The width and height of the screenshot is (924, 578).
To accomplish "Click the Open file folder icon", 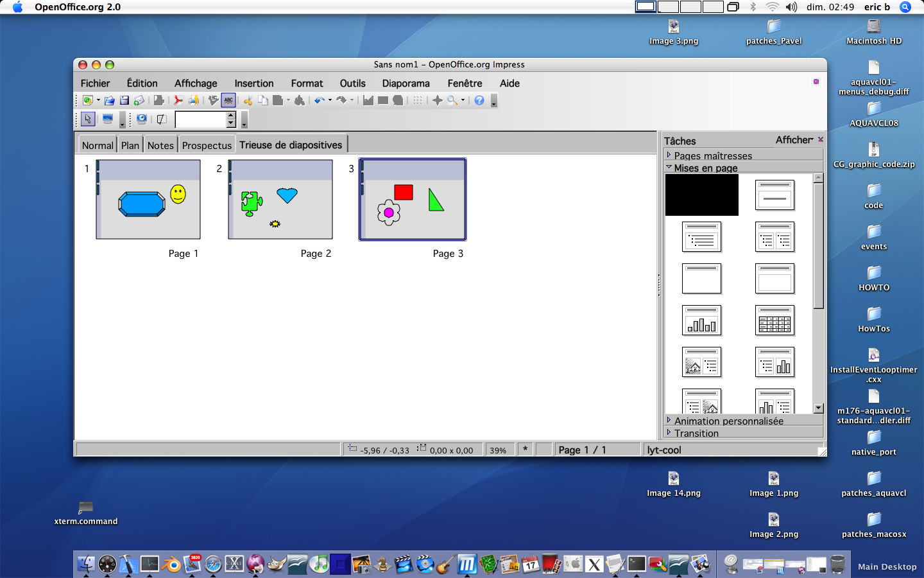I will (110, 100).
